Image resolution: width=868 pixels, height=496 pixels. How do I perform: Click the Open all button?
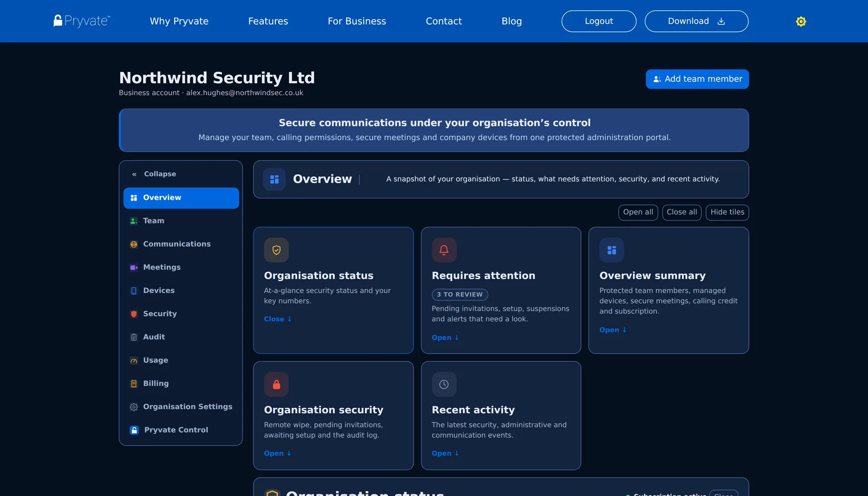(x=638, y=213)
